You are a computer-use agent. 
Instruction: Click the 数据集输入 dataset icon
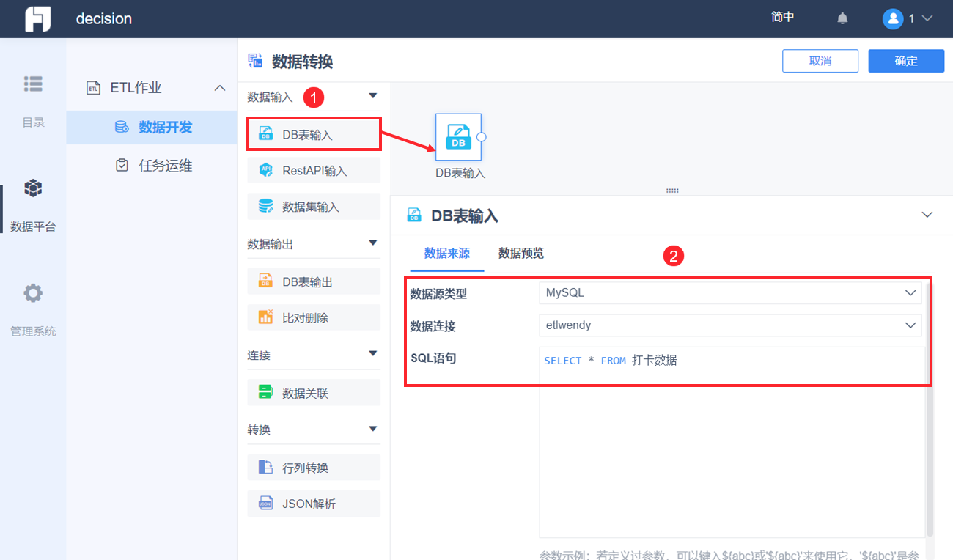(x=266, y=207)
